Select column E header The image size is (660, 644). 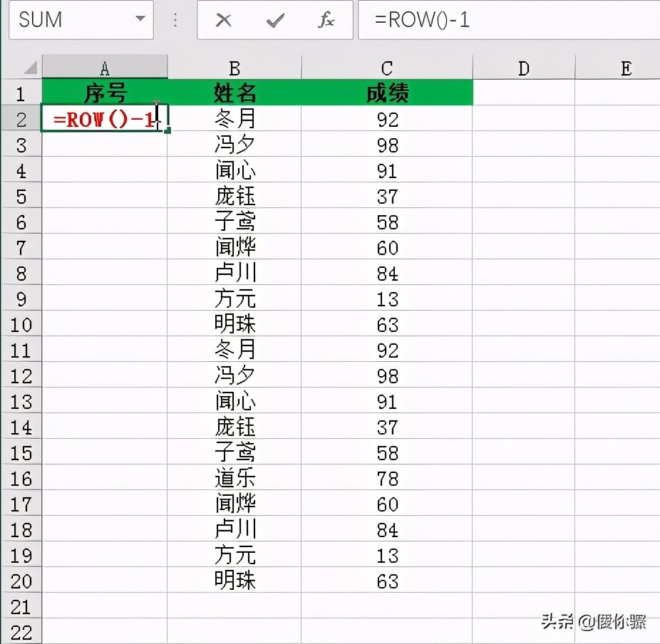(x=617, y=67)
